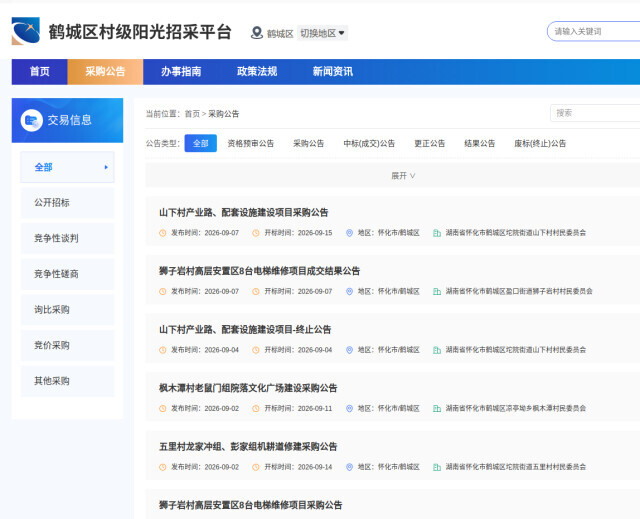The height and width of the screenshot is (519, 640).
Task: Click the 交易信息 panel icon
Action: tap(31, 120)
